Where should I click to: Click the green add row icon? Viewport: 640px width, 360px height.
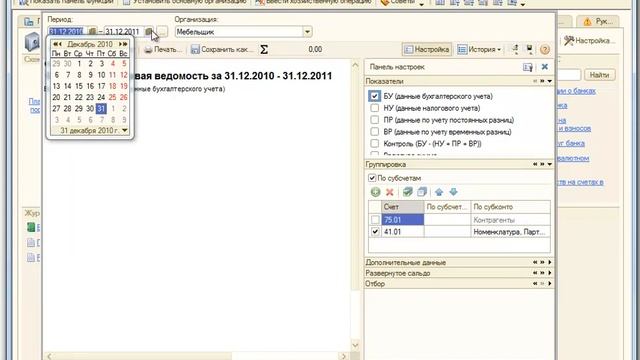[375, 192]
